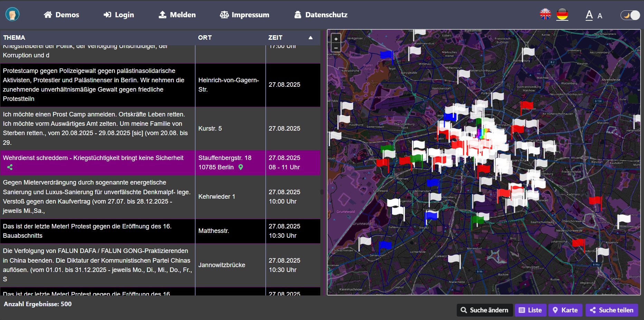Toggle the dark mode switch
Viewport: 644px width, 320px height.
(630, 15)
